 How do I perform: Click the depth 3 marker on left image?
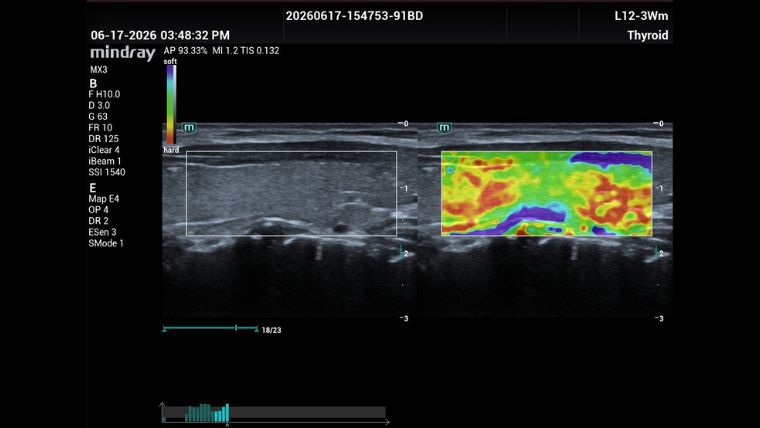(x=404, y=318)
